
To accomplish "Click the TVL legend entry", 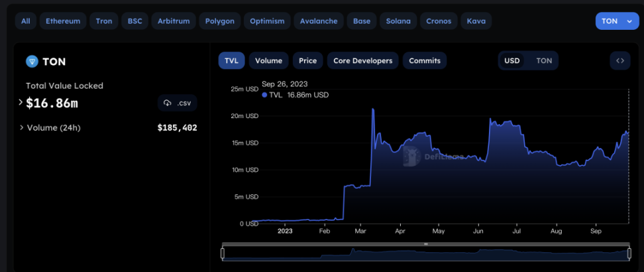I will (295, 95).
